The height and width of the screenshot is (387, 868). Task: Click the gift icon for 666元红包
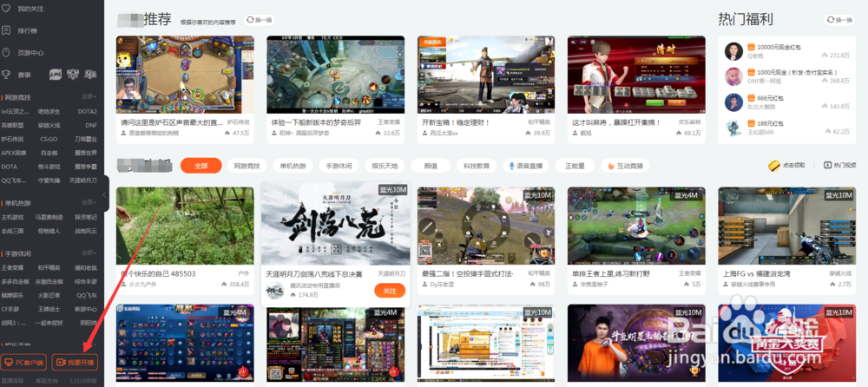click(x=751, y=98)
